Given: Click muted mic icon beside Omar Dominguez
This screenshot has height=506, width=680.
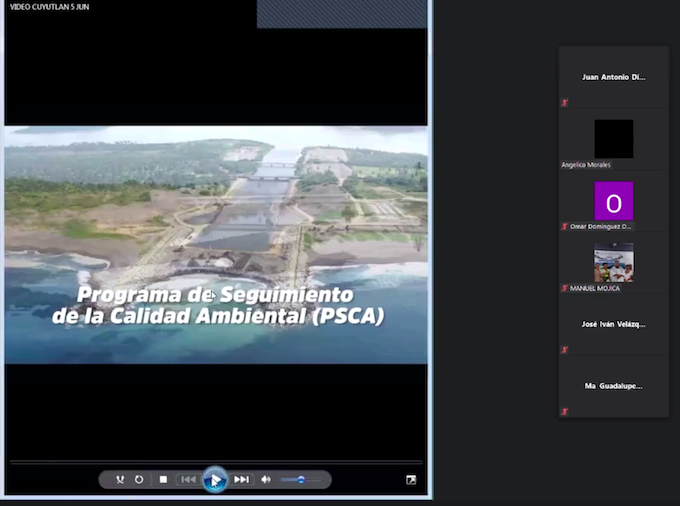Looking at the screenshot, I should (564, 227).
